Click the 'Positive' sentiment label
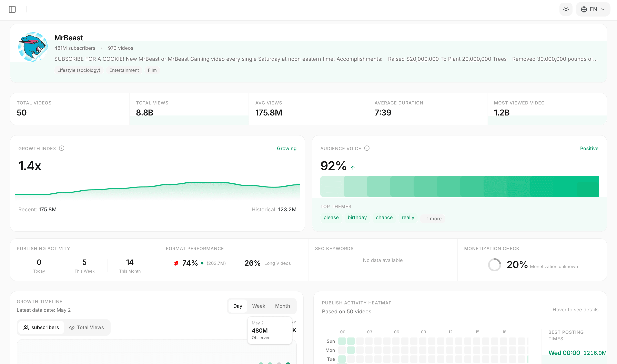Screen dimensions: 617x364 click(x=589, y=148)
